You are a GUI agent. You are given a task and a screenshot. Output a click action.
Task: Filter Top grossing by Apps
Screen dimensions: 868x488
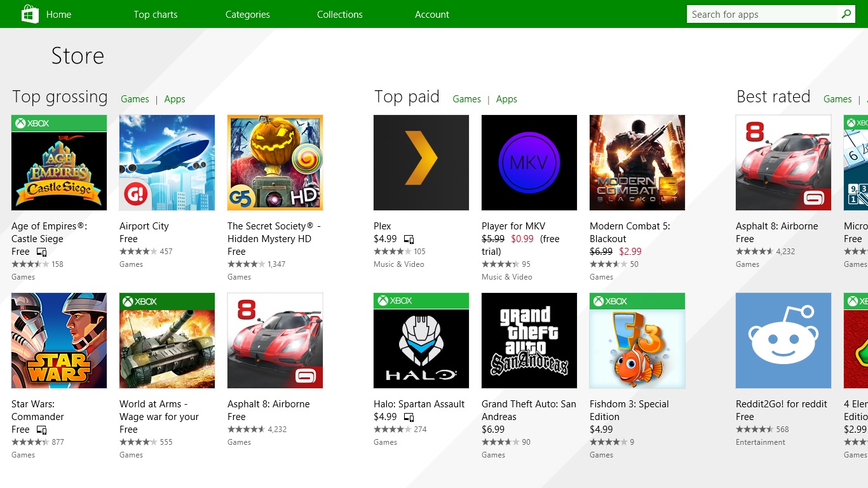pyautogui.click(x=175, y=99)
